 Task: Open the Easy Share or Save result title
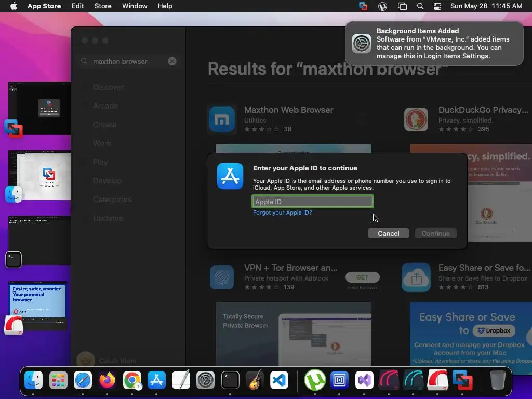pyautogui.click(x=484, y=268)
